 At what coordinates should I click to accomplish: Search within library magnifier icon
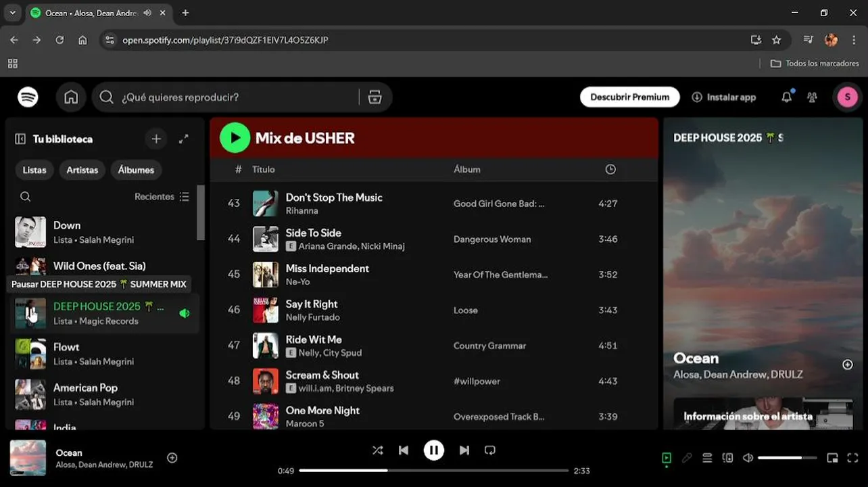pos(25,197)
